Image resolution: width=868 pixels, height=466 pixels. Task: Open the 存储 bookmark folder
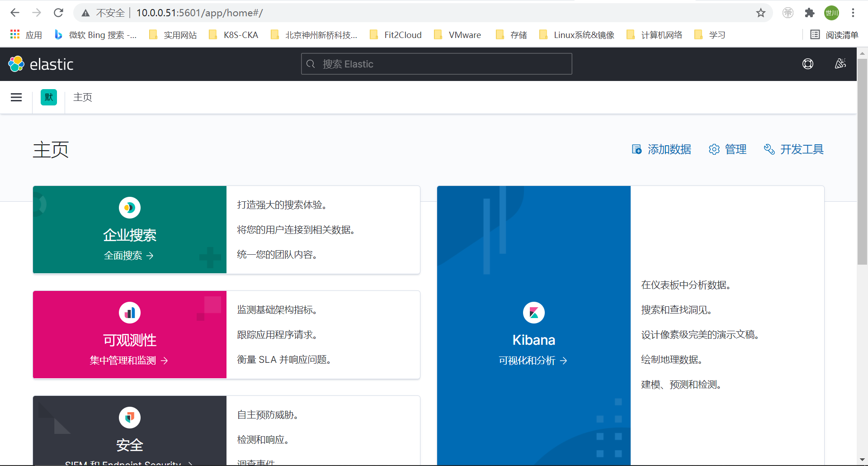coord(511,35)
